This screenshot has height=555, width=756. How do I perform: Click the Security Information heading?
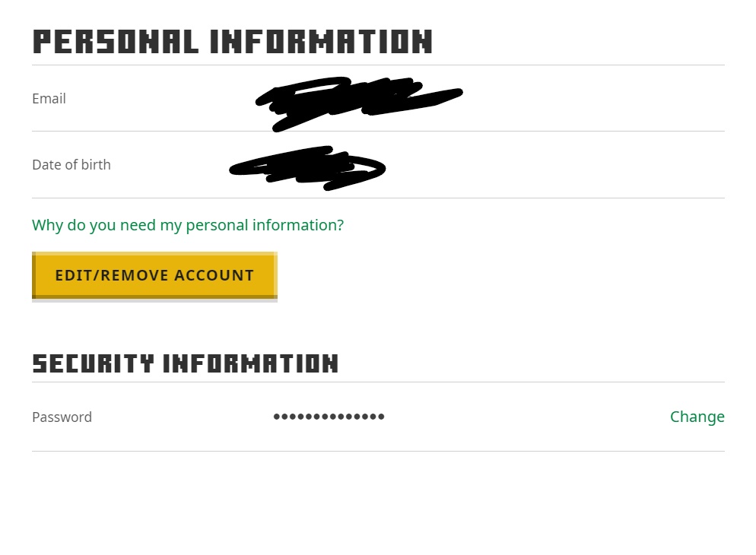[185, 363]
